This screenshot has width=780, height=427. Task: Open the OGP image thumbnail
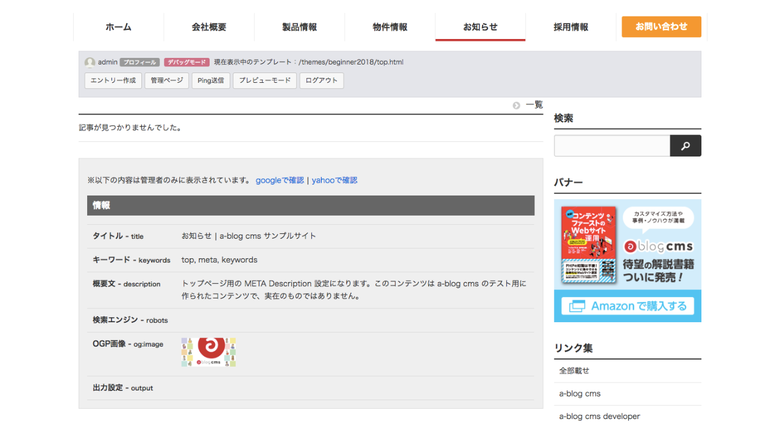pos(208,351)
